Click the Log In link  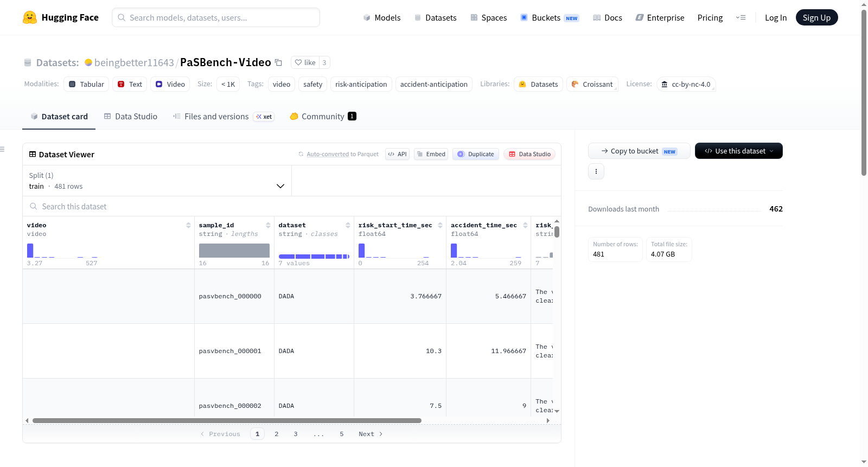(x=776, y=18)
